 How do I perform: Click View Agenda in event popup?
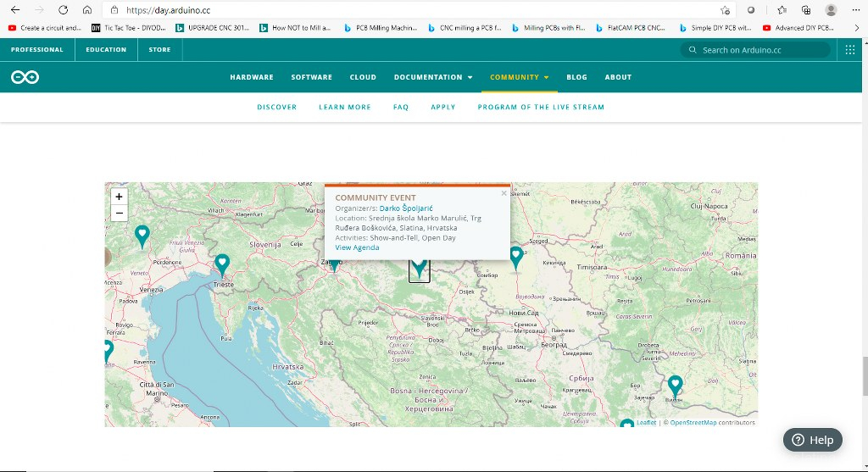point(357,247)
